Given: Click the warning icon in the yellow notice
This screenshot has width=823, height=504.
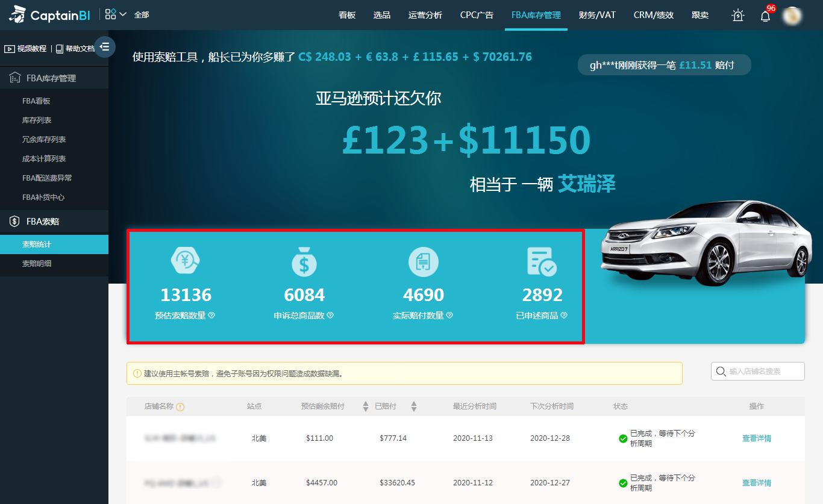Looking at the screenshot, I should pyautogui.click(x=137, y=373).
